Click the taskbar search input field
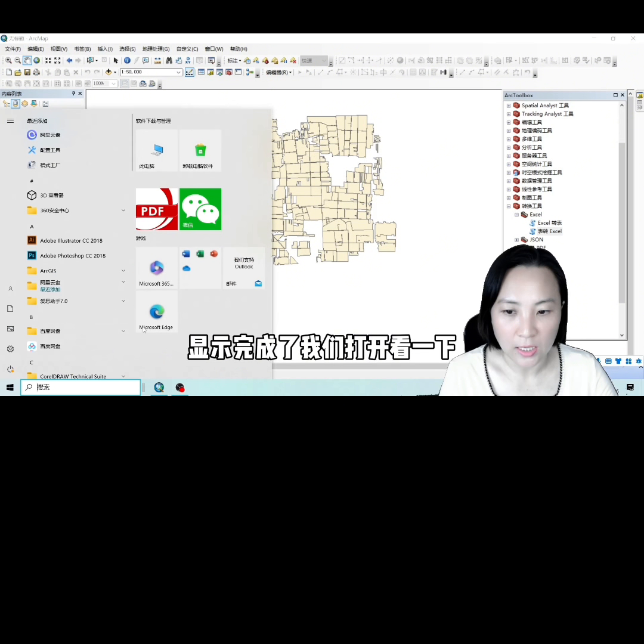 (x=81, y=388)
